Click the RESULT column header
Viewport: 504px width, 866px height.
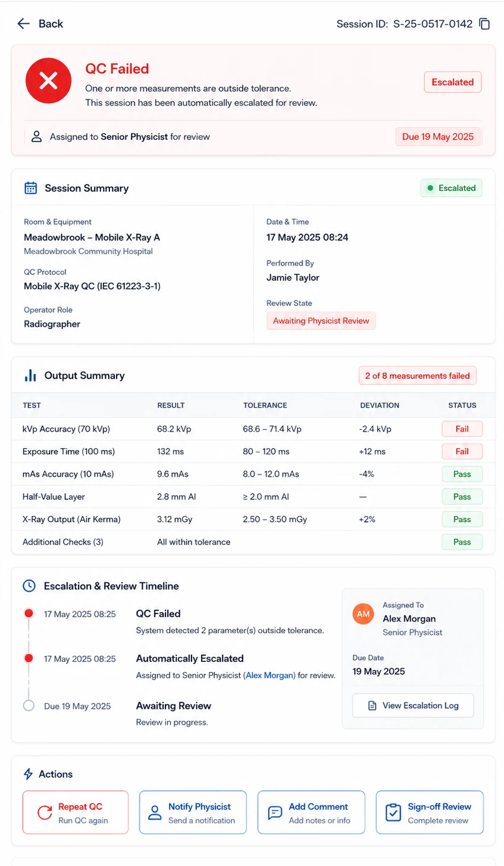171,405
